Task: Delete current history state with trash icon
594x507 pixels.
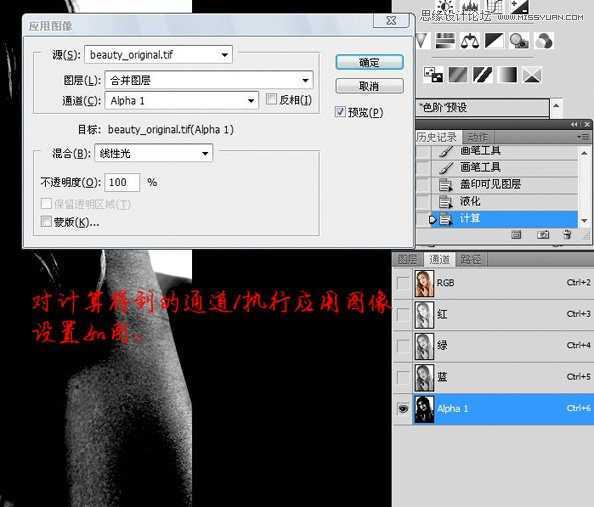Action: 567,235
